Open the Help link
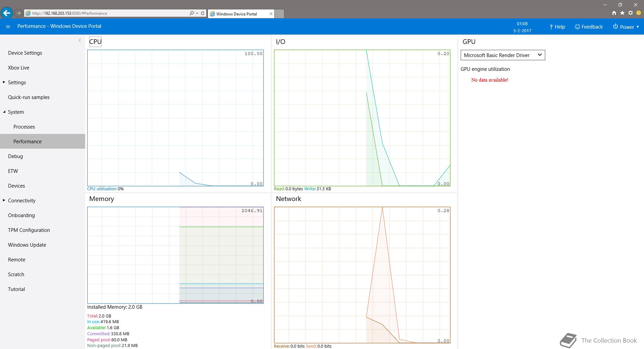Viewport: 644px width, 349px height. 557,27
